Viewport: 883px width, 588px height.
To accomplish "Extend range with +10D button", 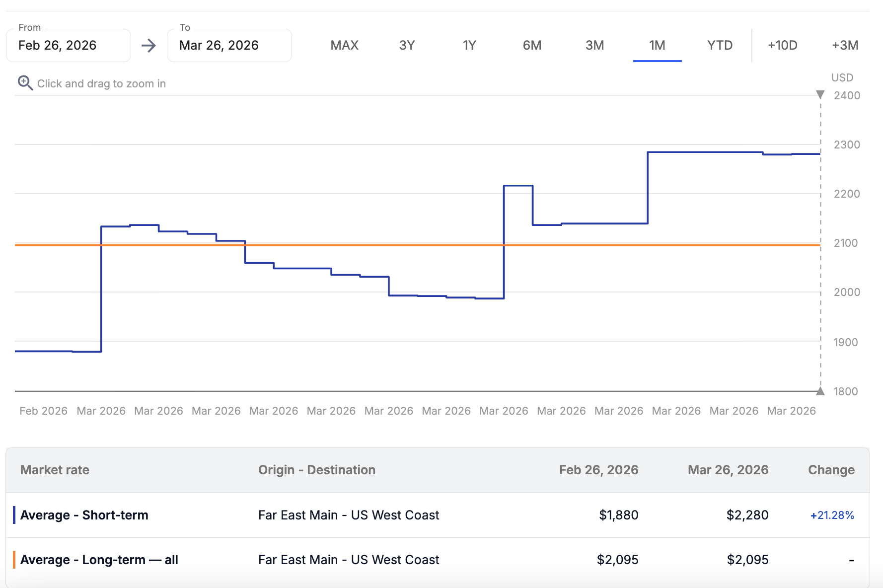I will click(782, 45).
